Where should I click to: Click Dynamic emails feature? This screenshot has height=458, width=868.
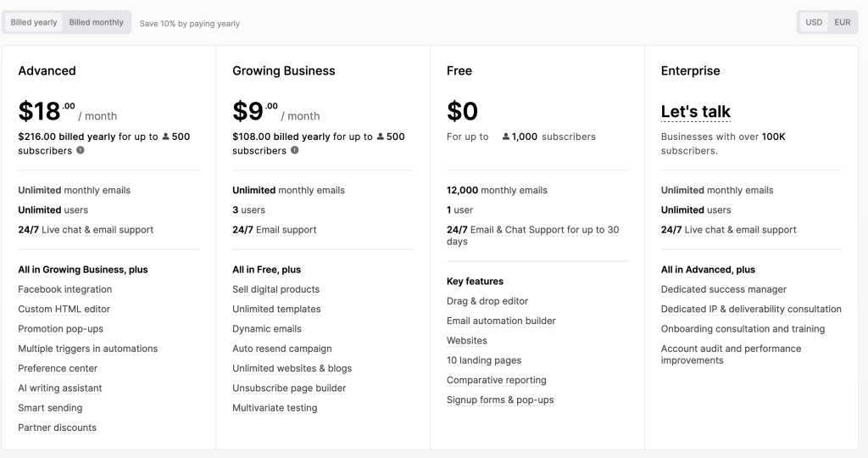(267, 329)
